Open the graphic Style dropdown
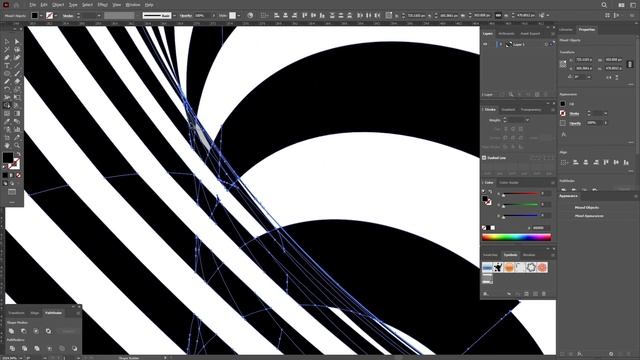Image resolution: width=640 pixels, height=360 pixels. click(238, 16)
